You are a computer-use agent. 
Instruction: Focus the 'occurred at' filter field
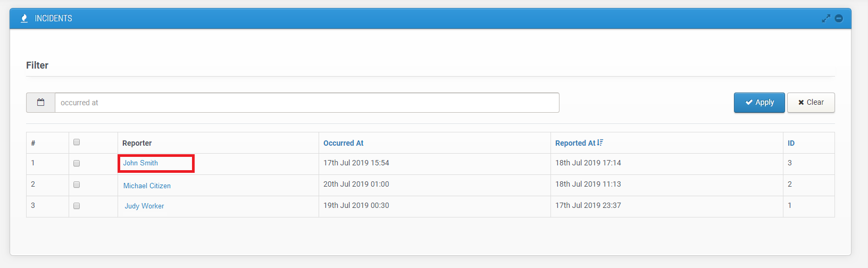[x=307, y=103]
